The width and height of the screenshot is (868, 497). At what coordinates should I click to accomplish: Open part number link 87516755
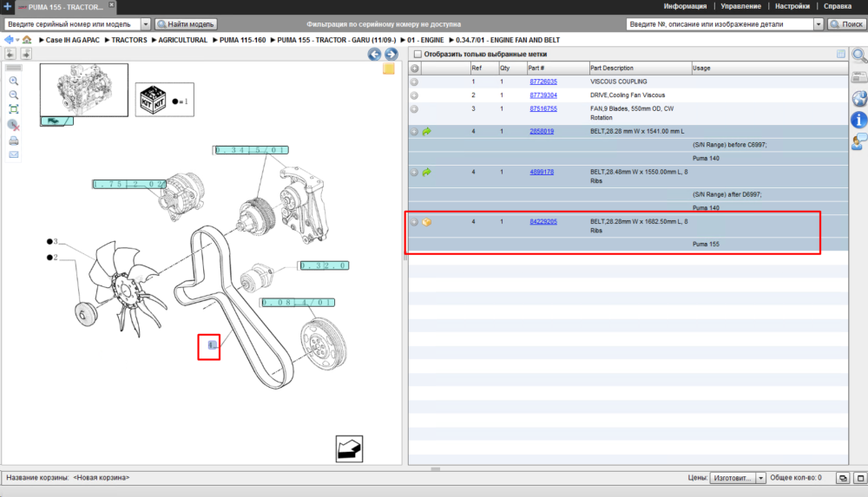coord(543,109)
